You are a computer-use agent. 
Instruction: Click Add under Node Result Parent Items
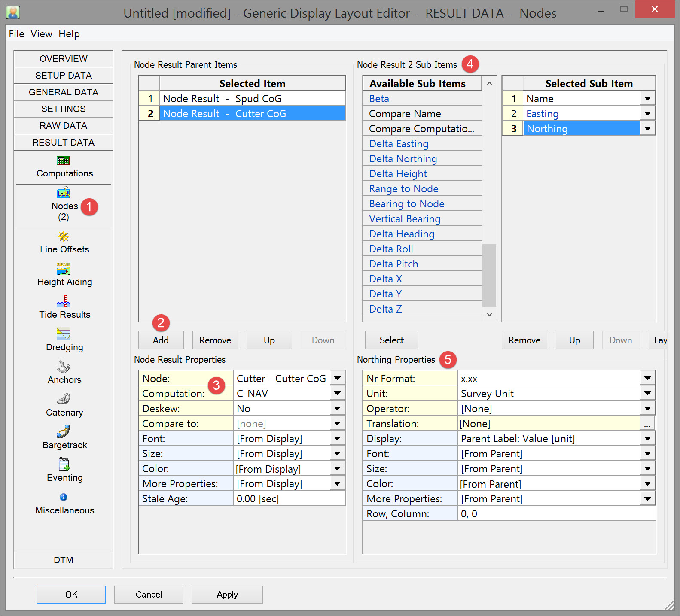[161, 340]
